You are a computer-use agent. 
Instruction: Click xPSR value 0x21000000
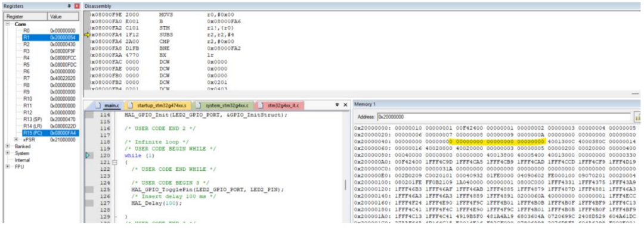click(x=63, y=140)
